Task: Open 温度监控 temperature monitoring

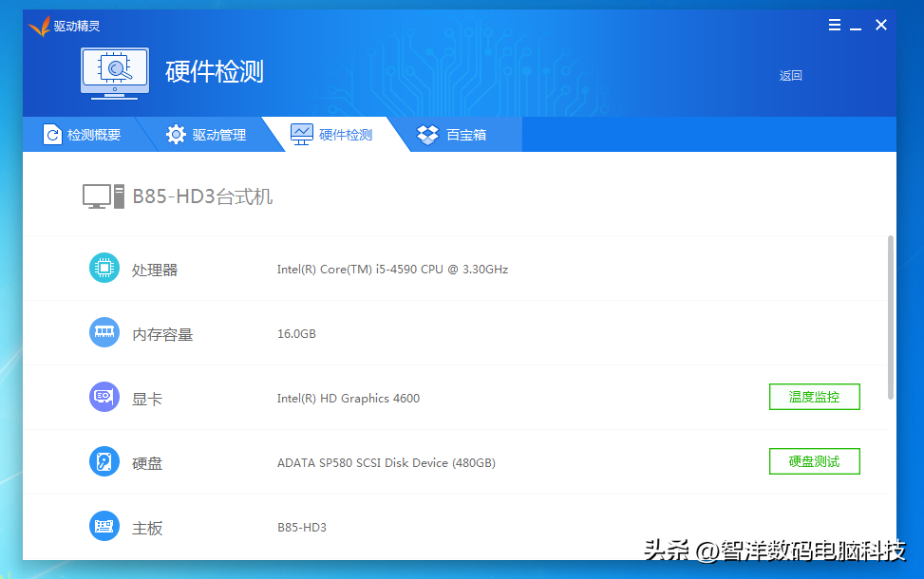Action: pos(815,397)
